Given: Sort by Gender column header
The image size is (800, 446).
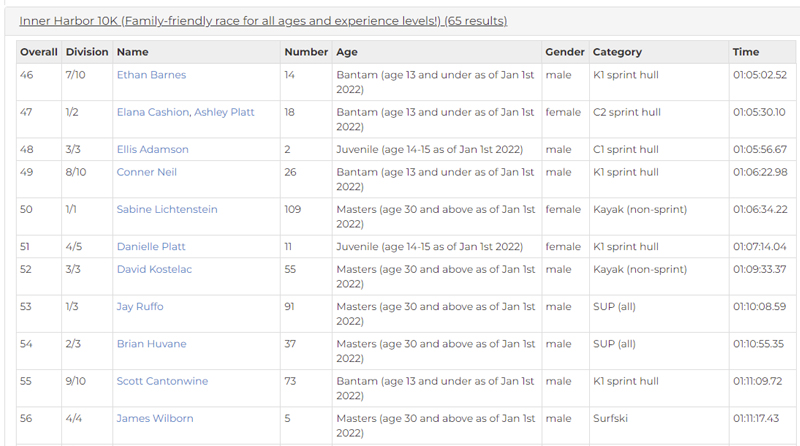Looking at the screenshot, I should 565,52.
